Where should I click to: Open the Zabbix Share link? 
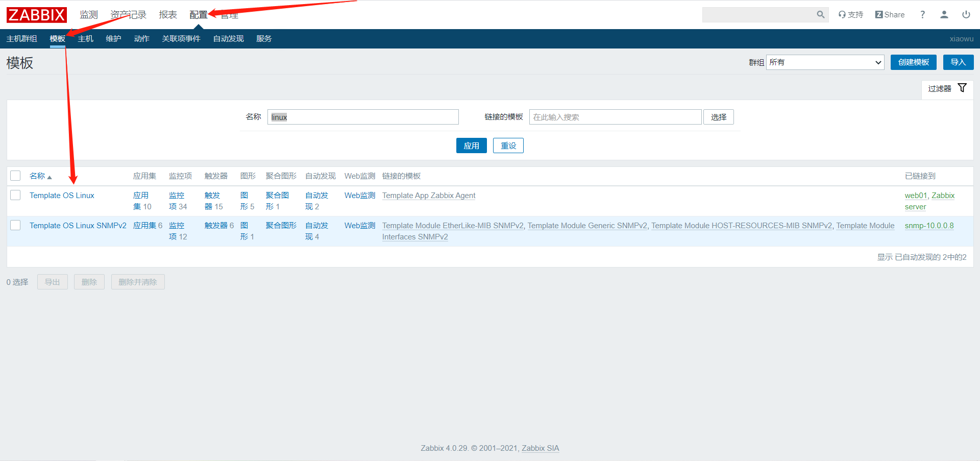click(x=890, y=15)
